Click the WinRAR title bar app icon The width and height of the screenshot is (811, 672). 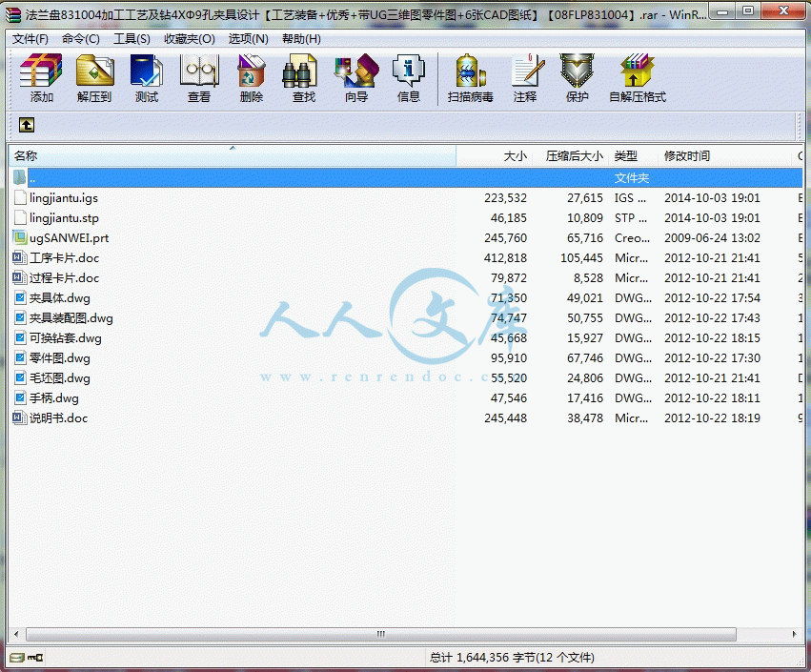(14, 15)
